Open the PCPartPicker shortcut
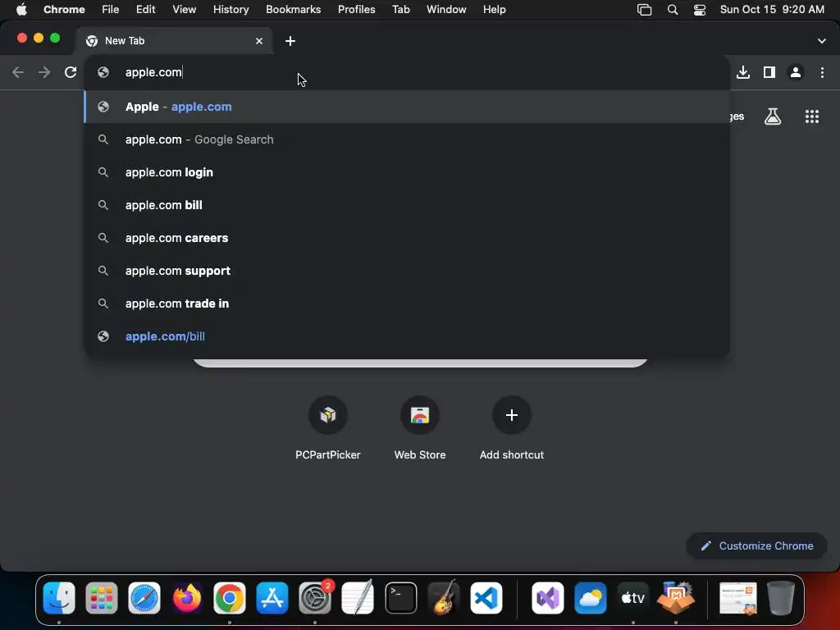Image resolution: width=840 pixels, height=630 pixels. [328, 428]
